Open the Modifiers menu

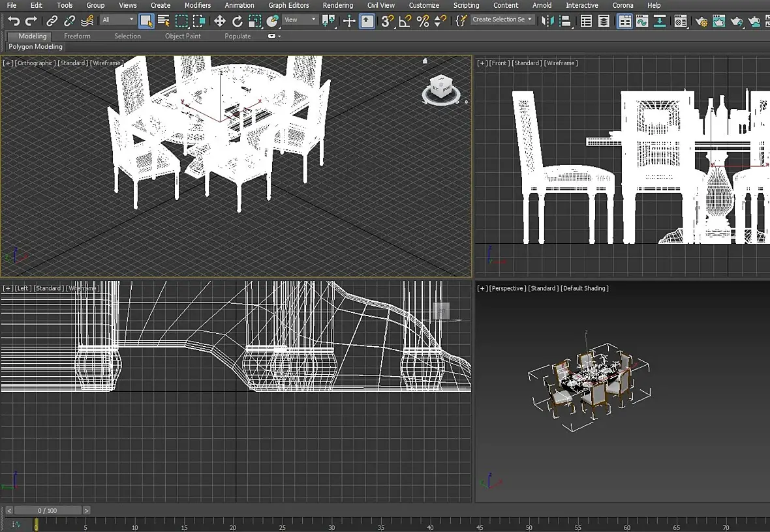(x=197, y=5)
